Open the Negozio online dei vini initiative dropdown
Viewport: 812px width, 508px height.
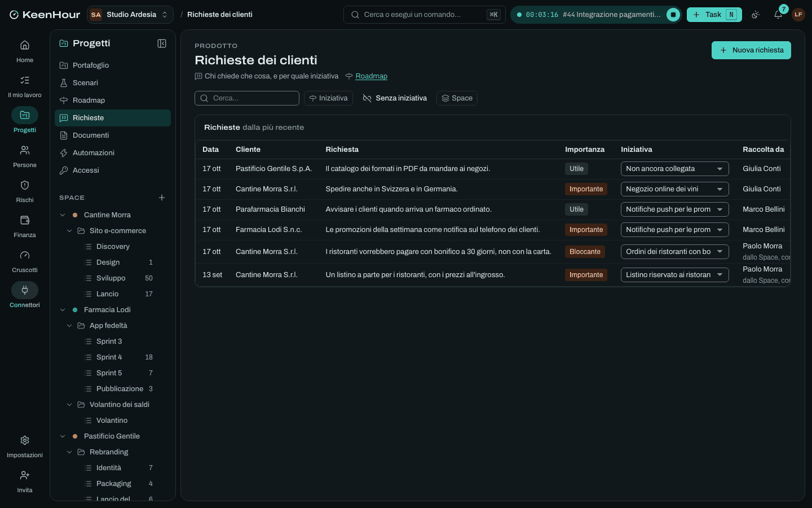coord(675,189)
